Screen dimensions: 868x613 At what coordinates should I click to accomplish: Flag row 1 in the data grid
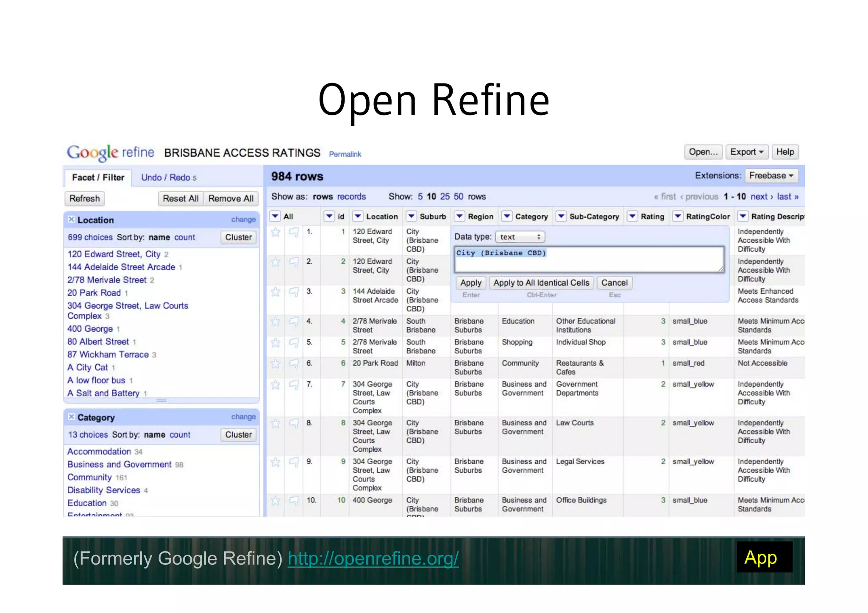point(294,232)
